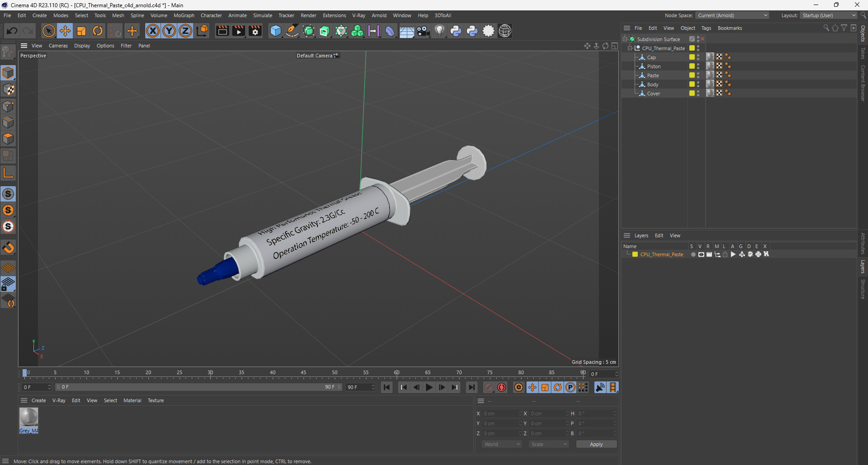Add a Cube primitive object
868x465 pixels.
tap(275, 31)
